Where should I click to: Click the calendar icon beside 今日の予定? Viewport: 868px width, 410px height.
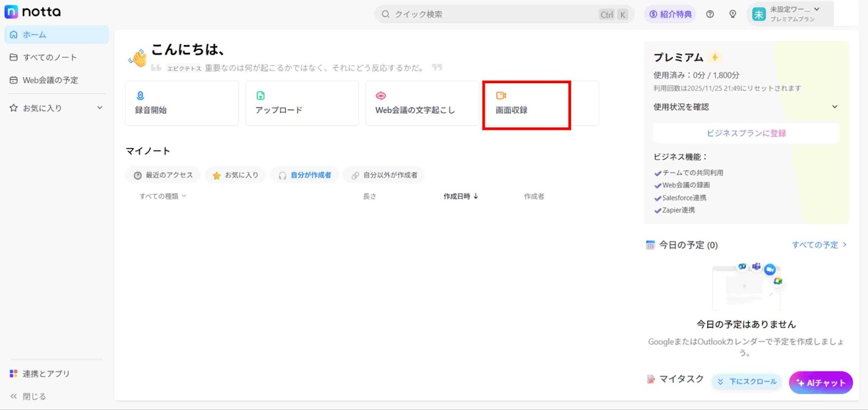pyautogui.click(x=650, y=245)
